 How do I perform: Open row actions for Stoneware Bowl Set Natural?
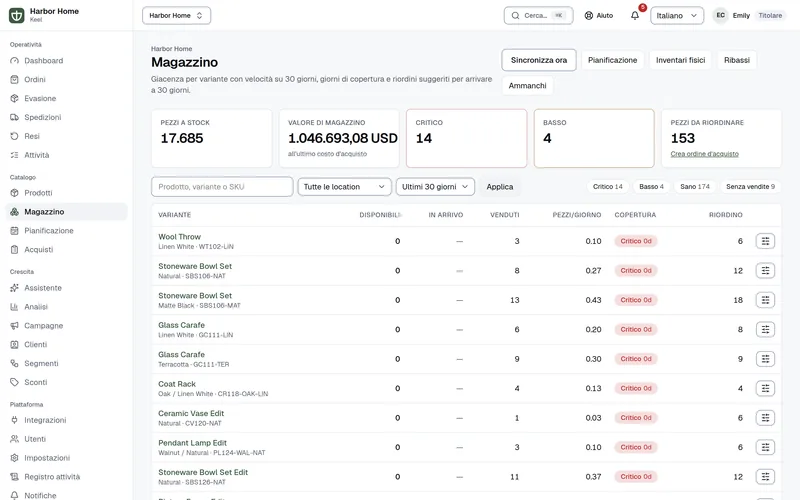pyautogui.click(x=765, y=270)
